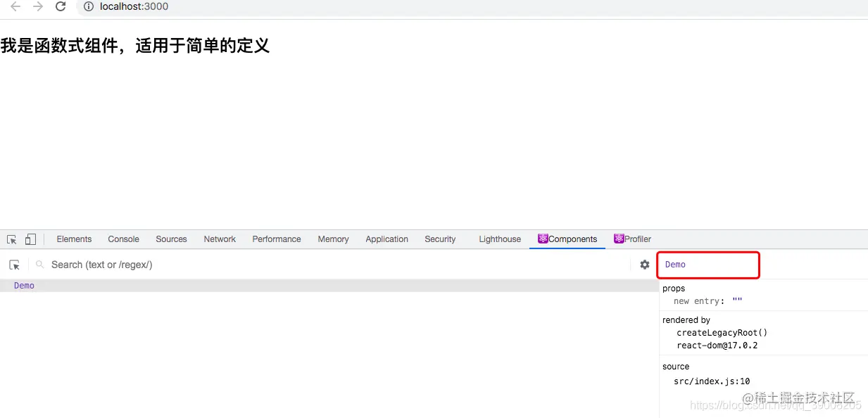Toggle the device emulation icon
This screenshot has height=418, width=868.
(x=30, y=239)
